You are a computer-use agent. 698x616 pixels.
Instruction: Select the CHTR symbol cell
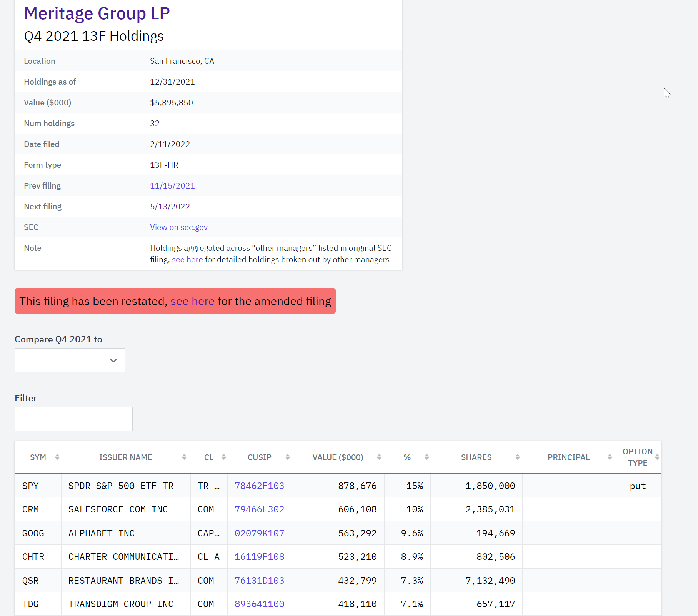pos(38,557)
